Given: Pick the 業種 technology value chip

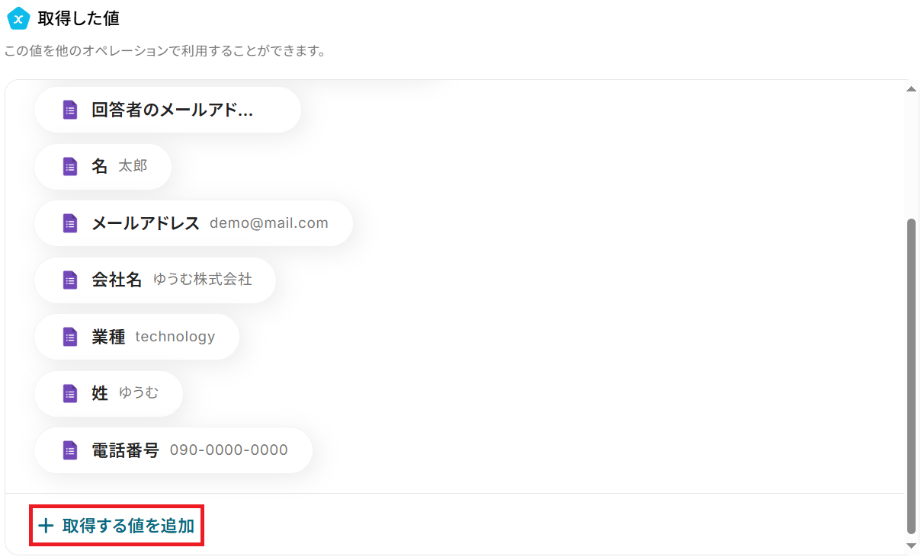Looking at the screenshot, I should coord(136,337).
